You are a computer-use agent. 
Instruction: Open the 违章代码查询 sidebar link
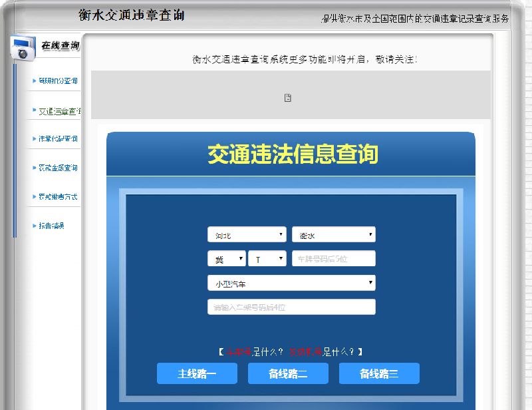coord(58,138)
